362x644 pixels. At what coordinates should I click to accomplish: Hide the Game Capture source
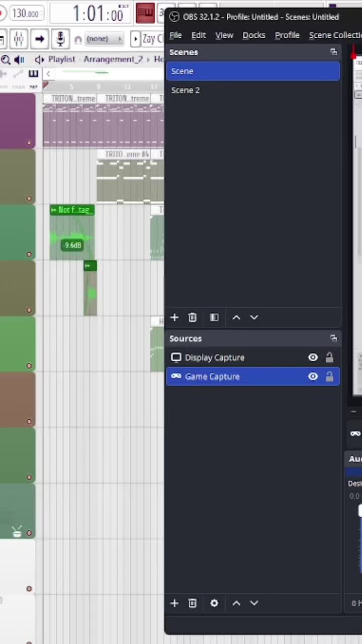coord(313,377)
